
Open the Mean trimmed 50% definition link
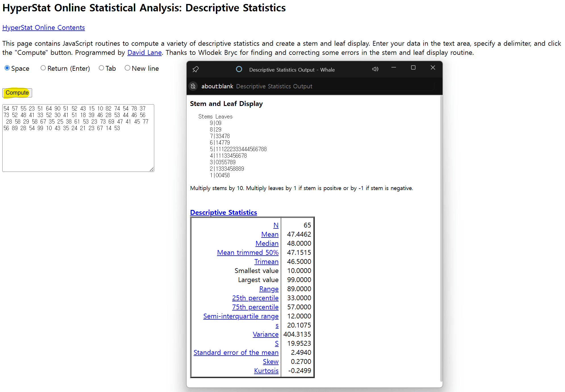point(247,253)
